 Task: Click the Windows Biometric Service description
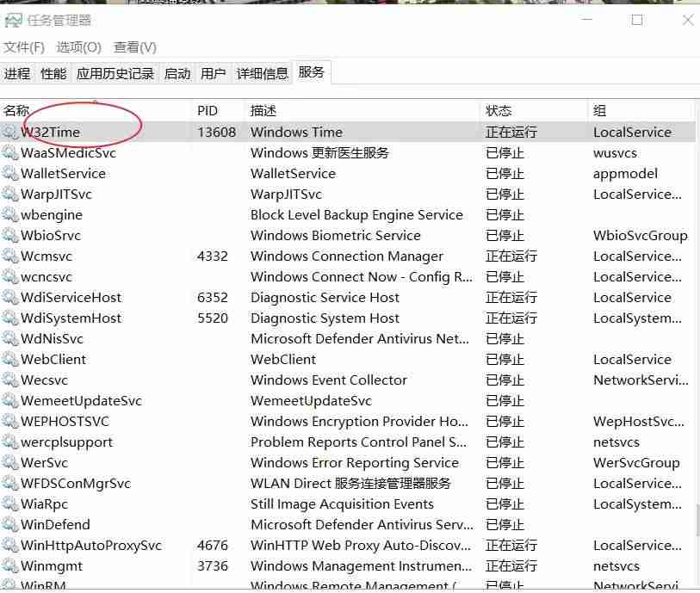click(336, 235)
